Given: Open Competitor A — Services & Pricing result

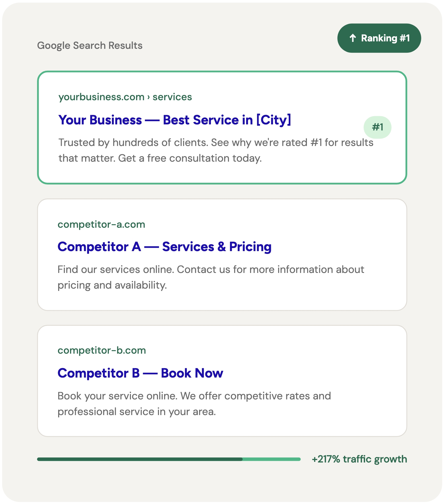Looking at the screenshot, I should pyautogui.click(x=164, y=247).
